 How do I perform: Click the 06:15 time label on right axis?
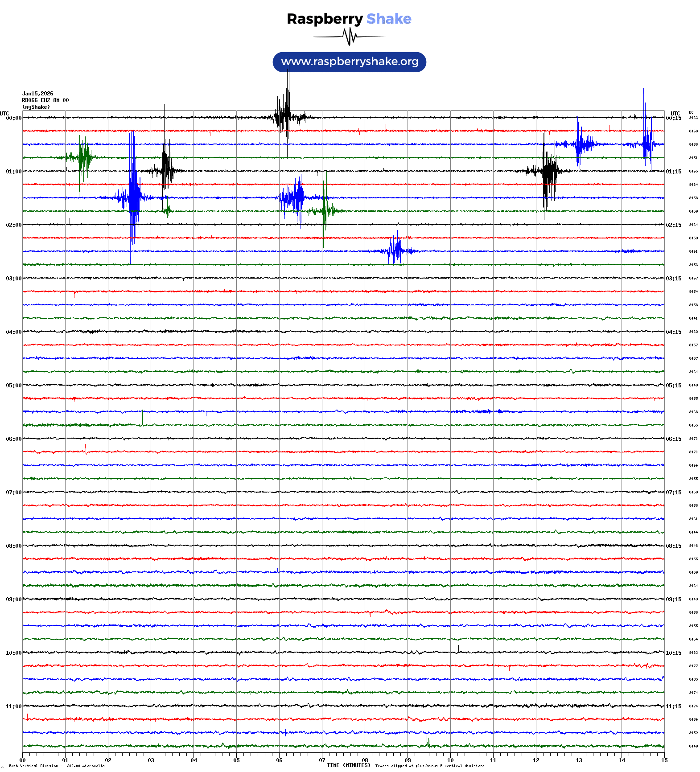(673, 439)
